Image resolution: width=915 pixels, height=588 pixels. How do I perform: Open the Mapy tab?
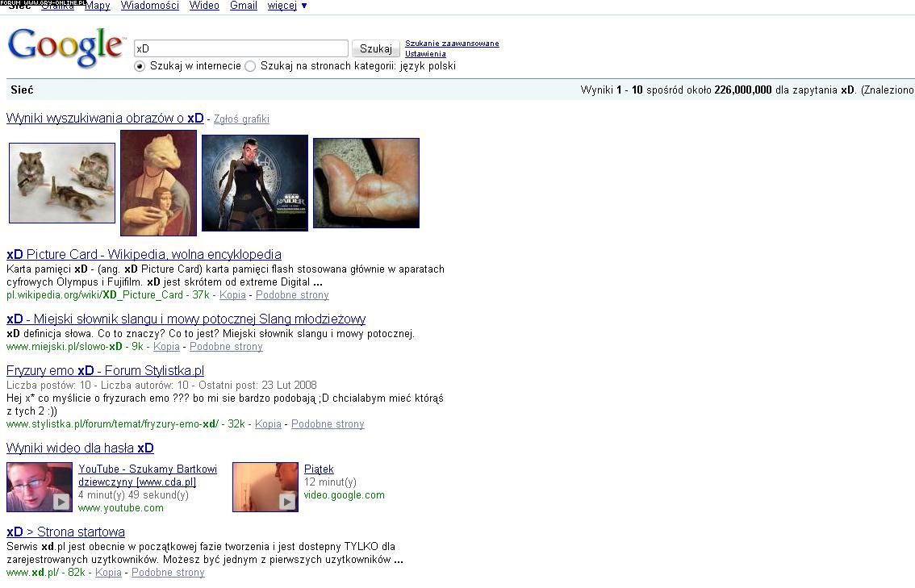point(98,6)
